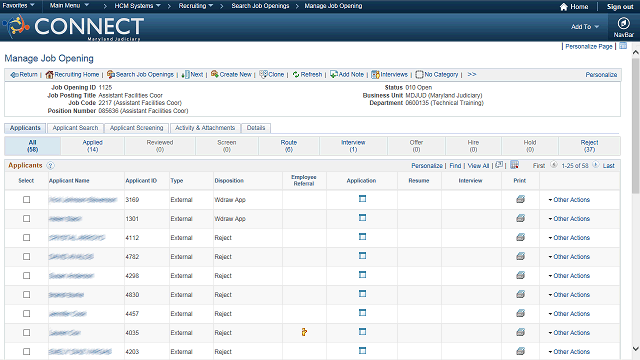Download applicants grid to spreadsheet icon

514,165
